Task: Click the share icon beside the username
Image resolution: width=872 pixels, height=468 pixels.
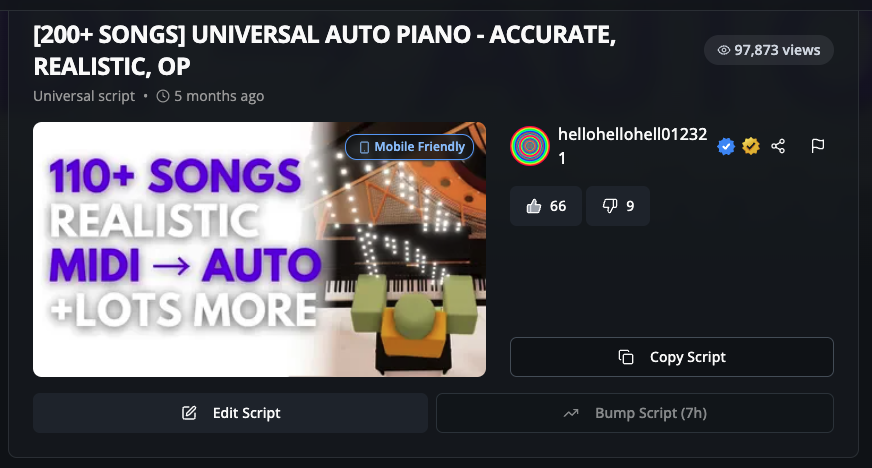Action: [x=778, y=146]
